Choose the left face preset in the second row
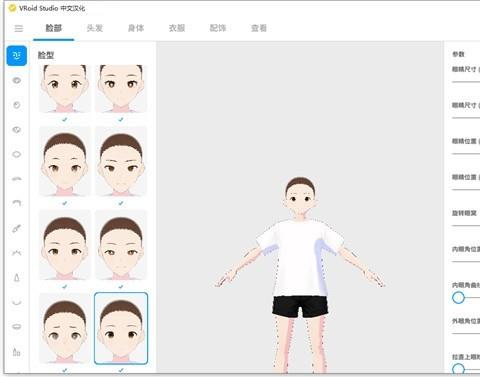This screenshot has height=377, width=480. point(65,161)
